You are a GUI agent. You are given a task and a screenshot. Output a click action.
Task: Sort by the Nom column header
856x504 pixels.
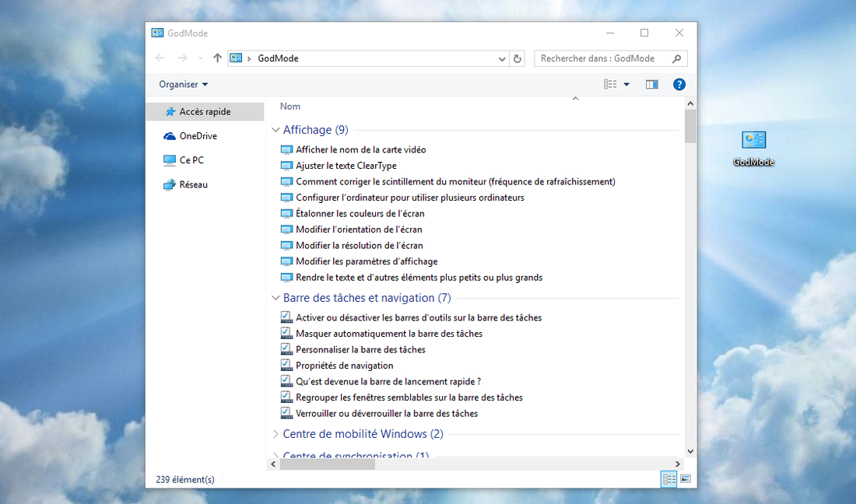[x=290, y=107]
